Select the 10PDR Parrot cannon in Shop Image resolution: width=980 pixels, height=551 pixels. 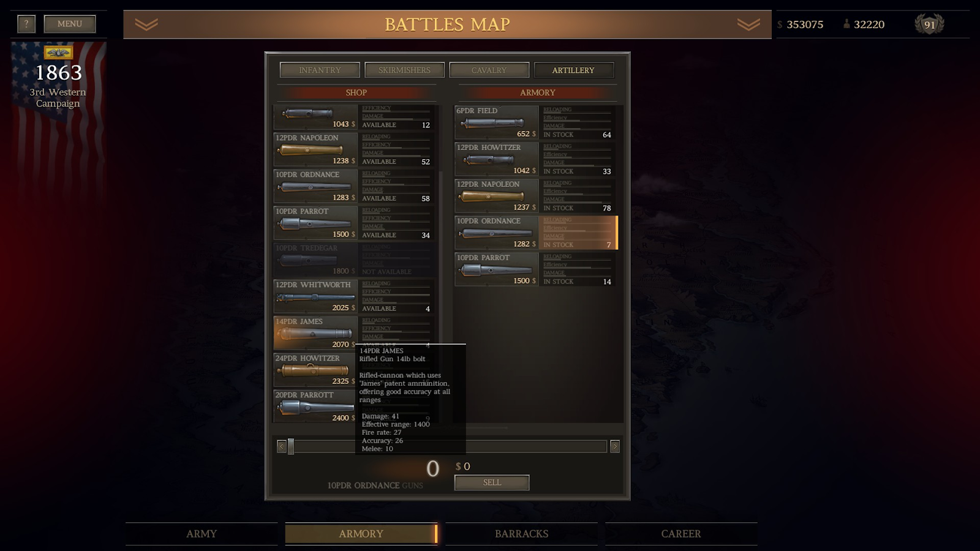pos(354,223)
